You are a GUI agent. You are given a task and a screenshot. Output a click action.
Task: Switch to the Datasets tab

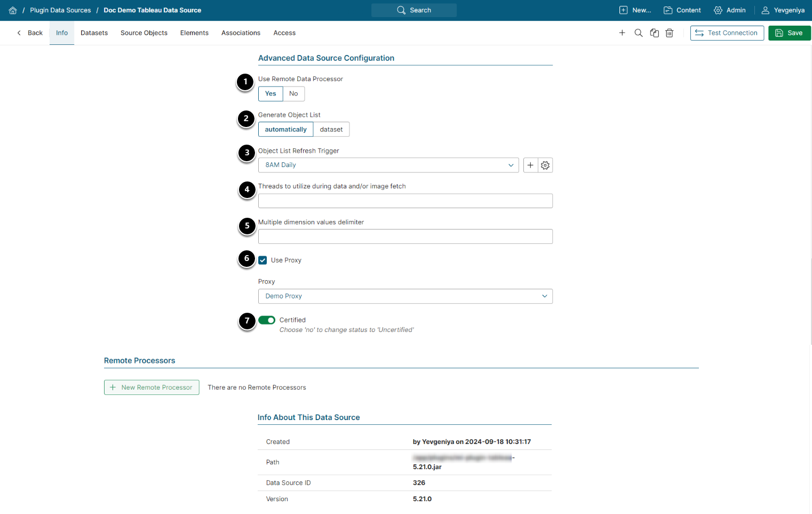point(94,33)
